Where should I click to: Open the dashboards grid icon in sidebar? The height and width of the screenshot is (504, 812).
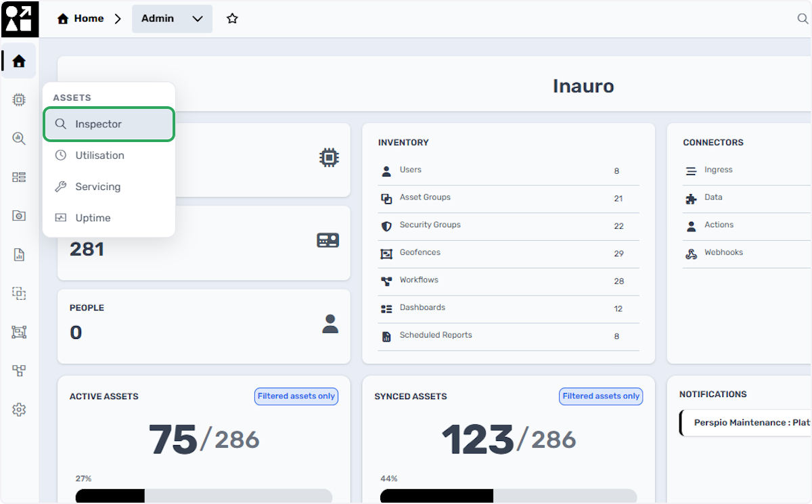point(19,177)
